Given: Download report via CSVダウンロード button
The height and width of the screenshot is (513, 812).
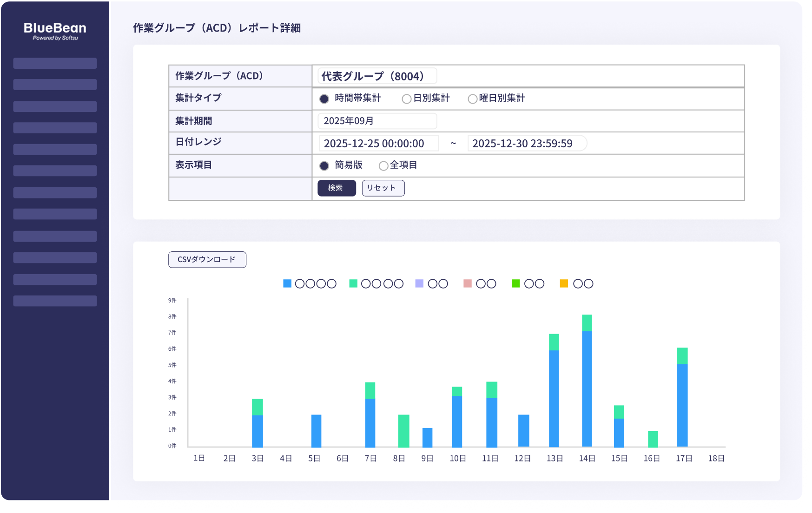Looking at the screenshot, I should coord(207,260).
